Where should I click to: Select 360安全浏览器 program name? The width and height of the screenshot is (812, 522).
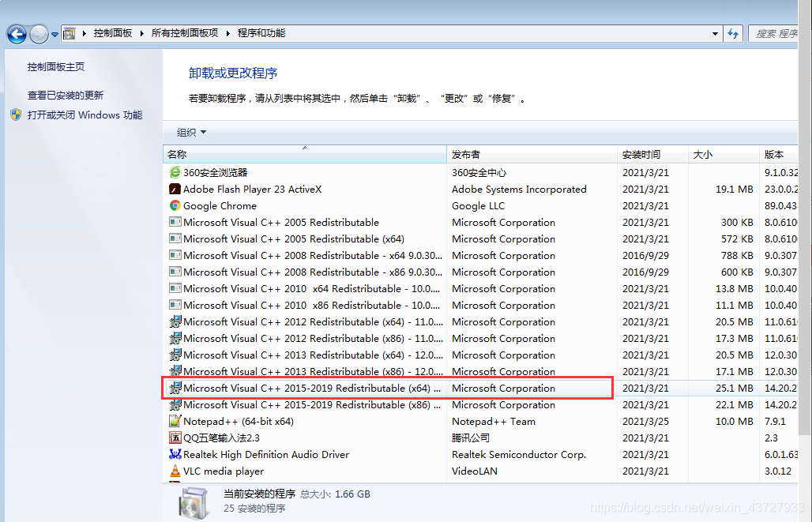pyautogui.click(x=216, y=172)
